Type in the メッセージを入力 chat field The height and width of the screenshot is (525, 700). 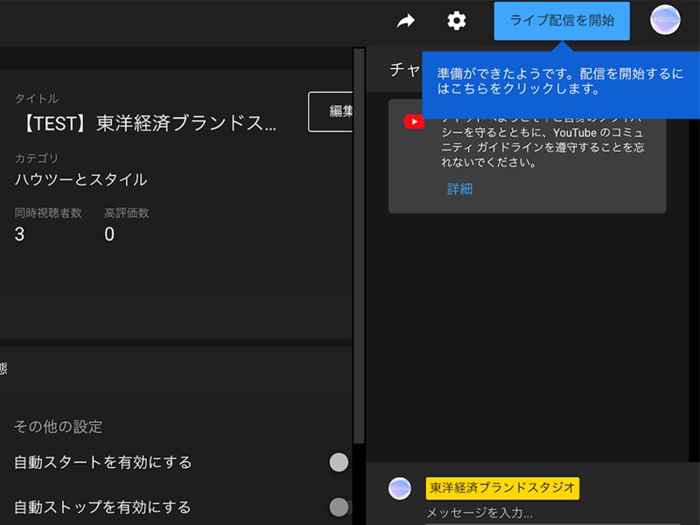click(540, 513)
